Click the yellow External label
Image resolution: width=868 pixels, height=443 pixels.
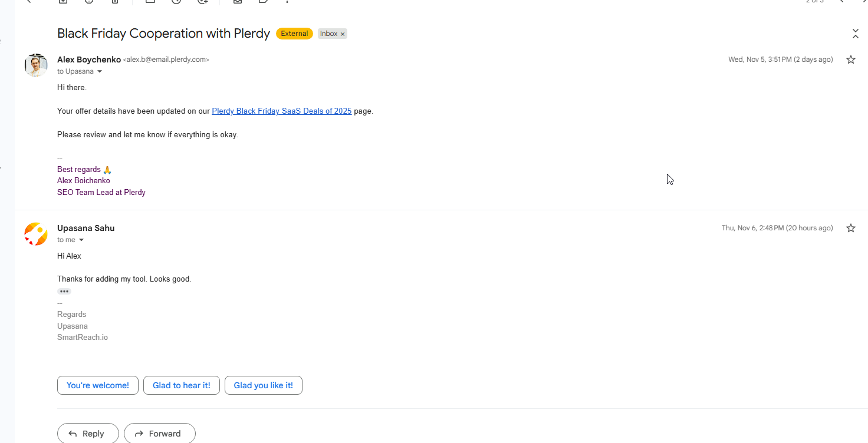coord(294,34)
